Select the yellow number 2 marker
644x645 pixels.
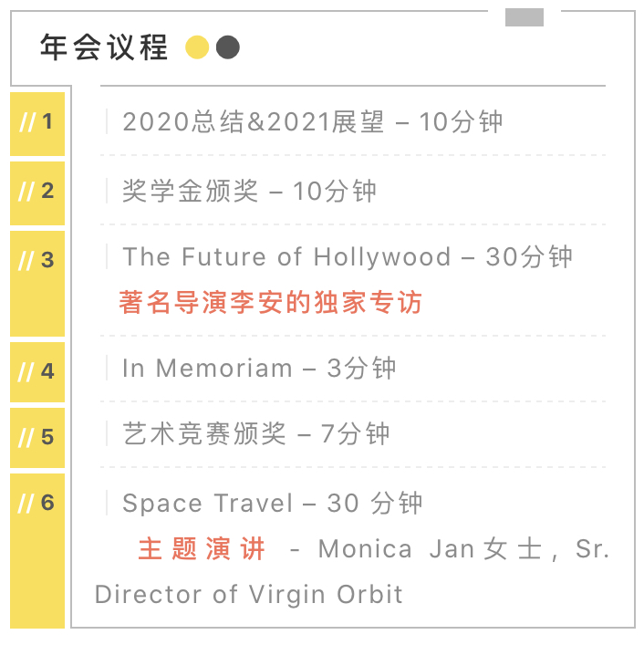click(37, 192)
